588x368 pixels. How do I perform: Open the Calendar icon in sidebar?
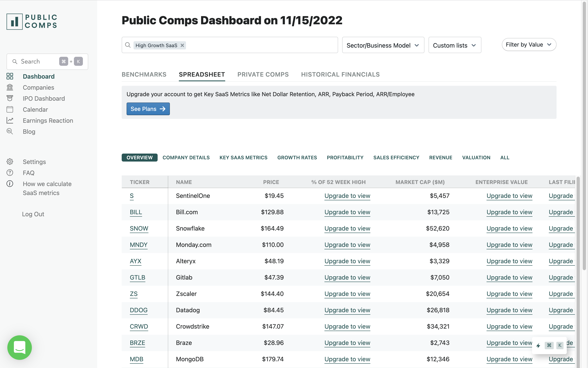pos(10,109)
